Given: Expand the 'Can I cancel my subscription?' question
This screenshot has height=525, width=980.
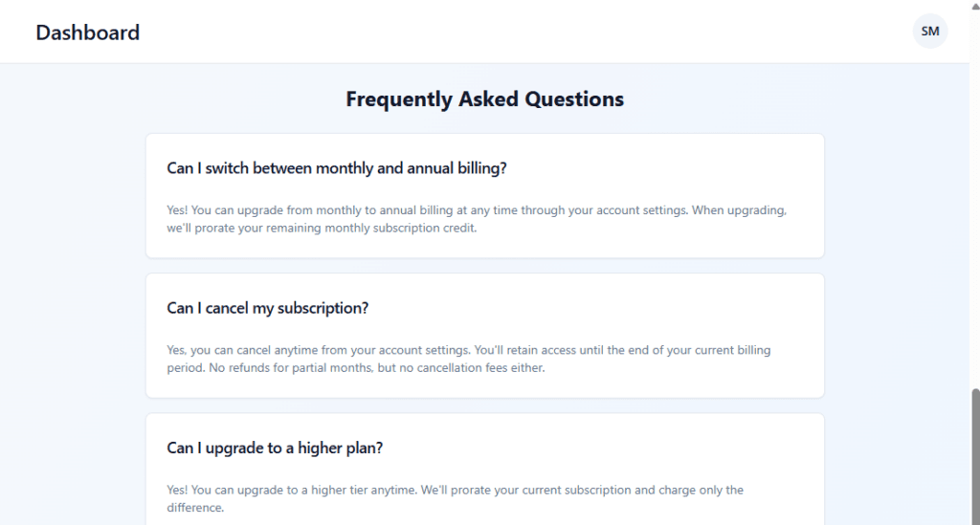Looking at the screenshot, I should tap(268, 308).
